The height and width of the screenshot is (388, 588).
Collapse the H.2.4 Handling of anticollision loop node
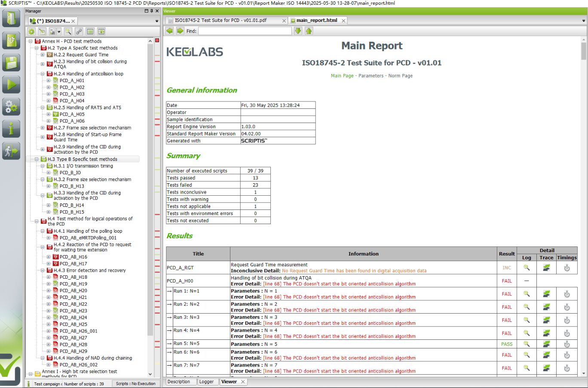43,74
